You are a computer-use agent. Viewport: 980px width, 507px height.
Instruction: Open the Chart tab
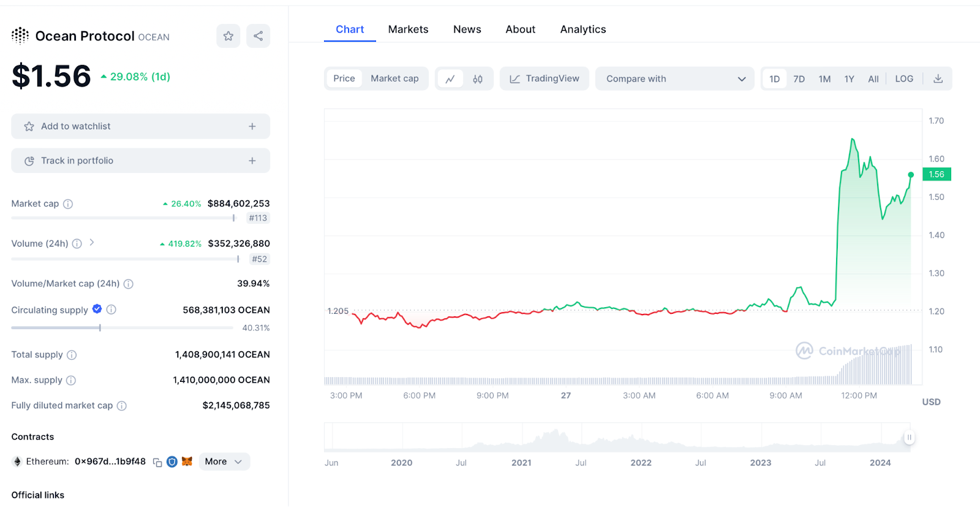tap(350, 29)
